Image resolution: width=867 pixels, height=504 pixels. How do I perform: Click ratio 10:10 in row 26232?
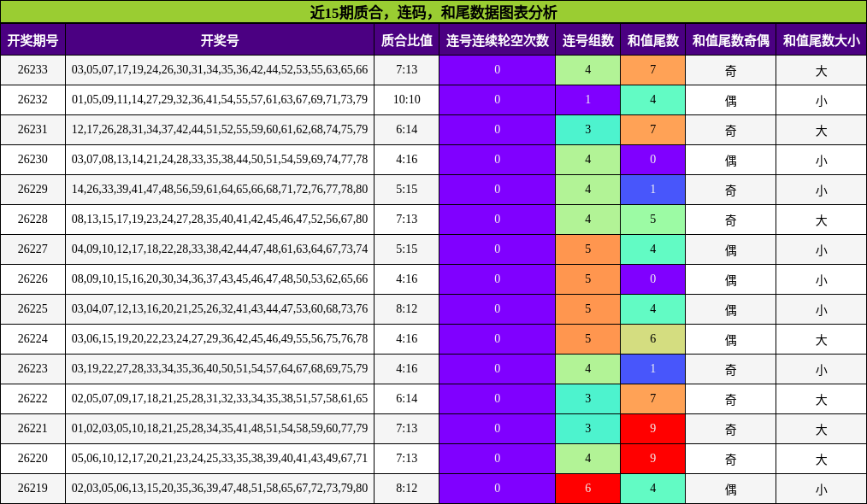pyautogui.click(x=406, y=99)
